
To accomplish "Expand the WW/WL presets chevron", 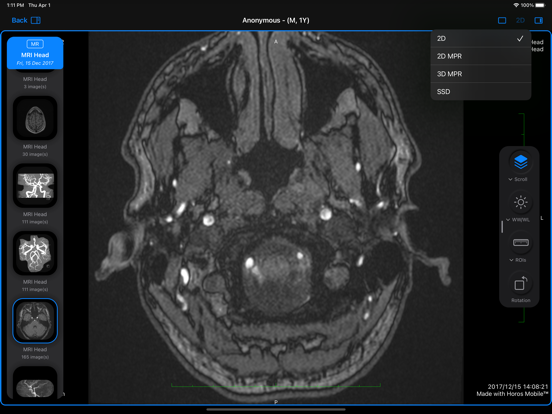I will 508,220.
